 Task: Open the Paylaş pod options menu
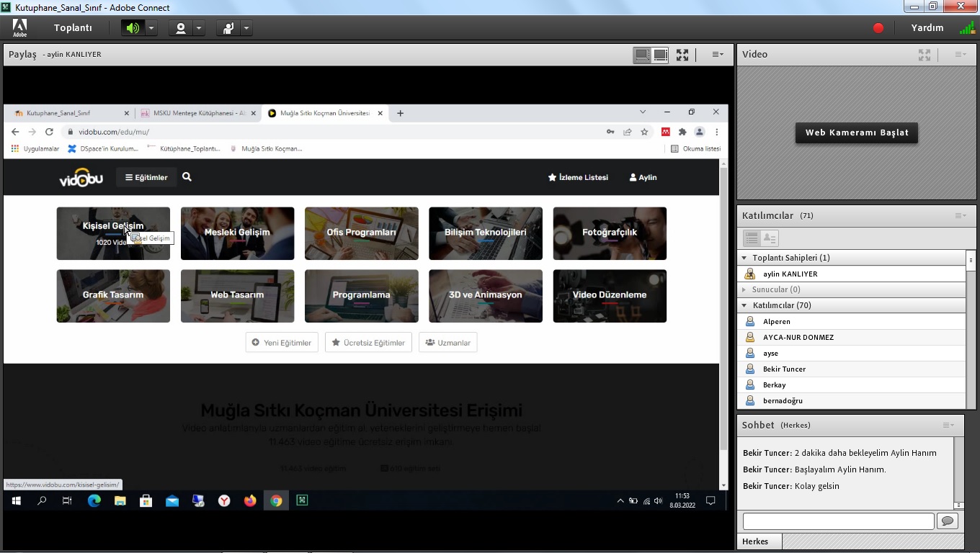point(718,55)
